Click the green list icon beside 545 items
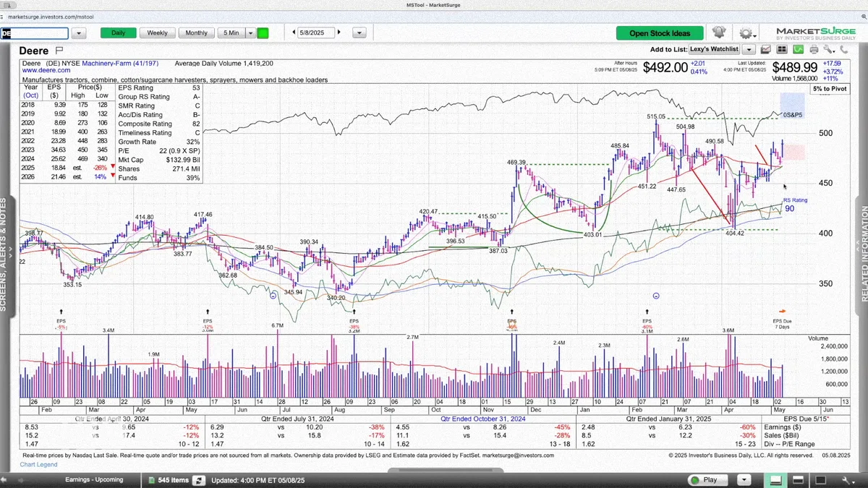868x488 pixels. pos(151,480)
